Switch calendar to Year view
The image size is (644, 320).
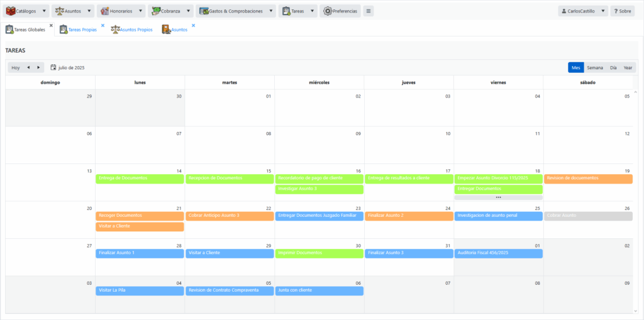tap(628, 67)
